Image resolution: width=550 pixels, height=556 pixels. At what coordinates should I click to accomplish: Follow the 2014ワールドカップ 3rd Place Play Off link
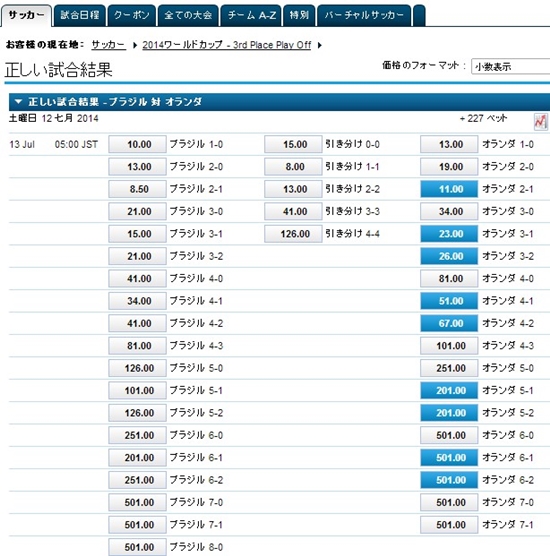(x=227, y=45)
